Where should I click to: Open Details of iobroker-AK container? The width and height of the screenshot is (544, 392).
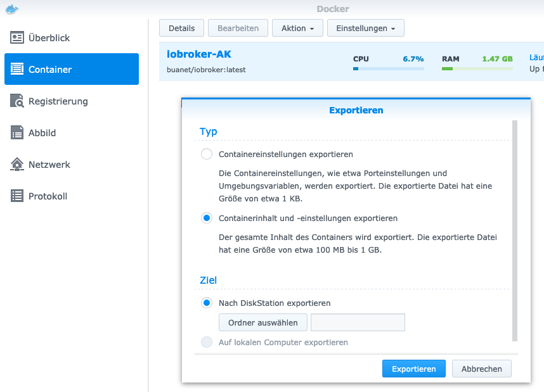181,28
